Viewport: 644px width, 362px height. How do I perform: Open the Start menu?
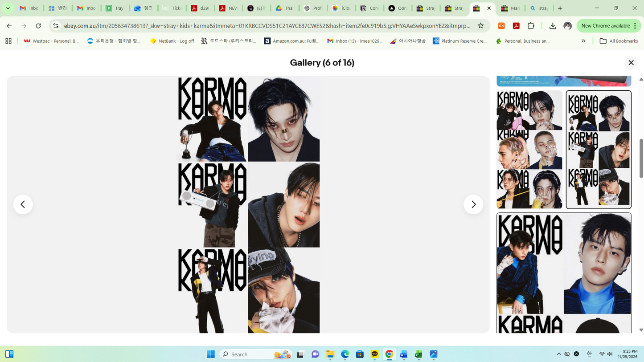pos(211,354)
